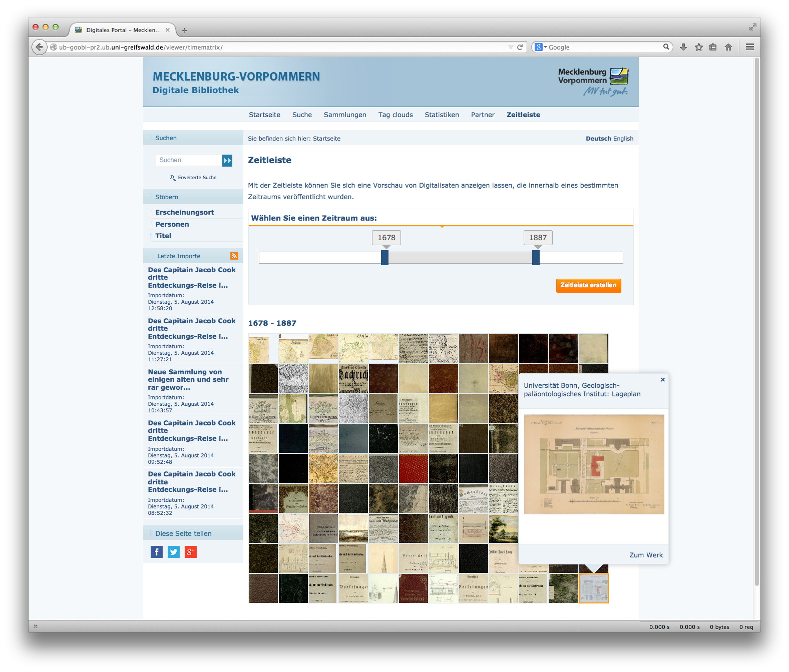Open the bookmarks list icon
This screenshot has width=789, height=672.
pos(713,47)
